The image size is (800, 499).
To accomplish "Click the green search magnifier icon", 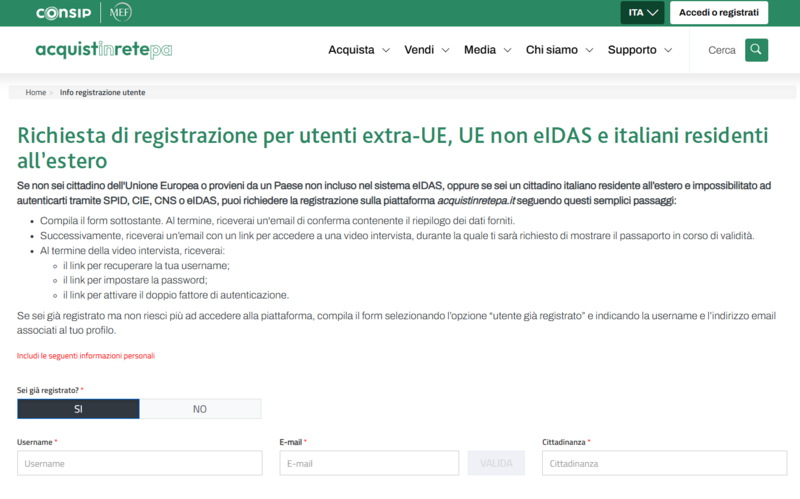I will click(756, 50).
